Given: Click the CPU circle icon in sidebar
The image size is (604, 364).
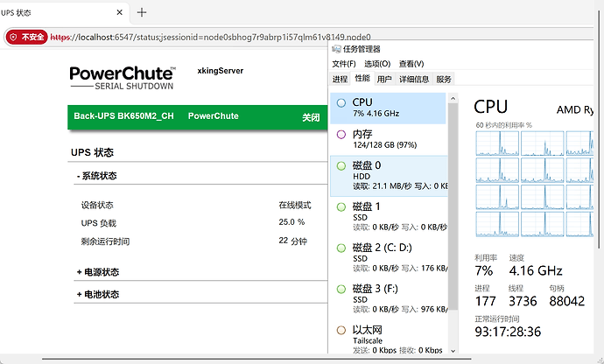Looking at the screenshot, I should click(x=341, y=103).
